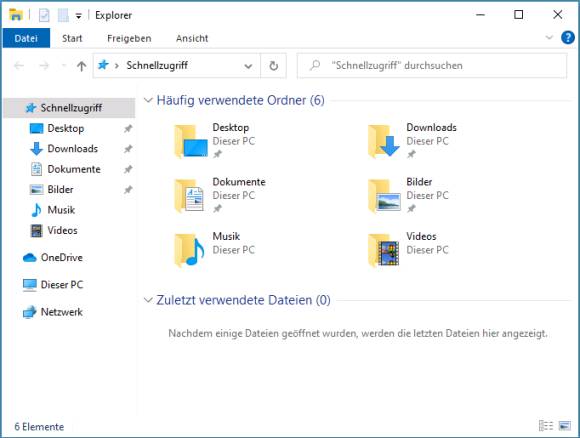Switch to the Ansicht ribbon tab
Image resolution: width=580 pixels, height=438 pixels.
click(192, 38)
